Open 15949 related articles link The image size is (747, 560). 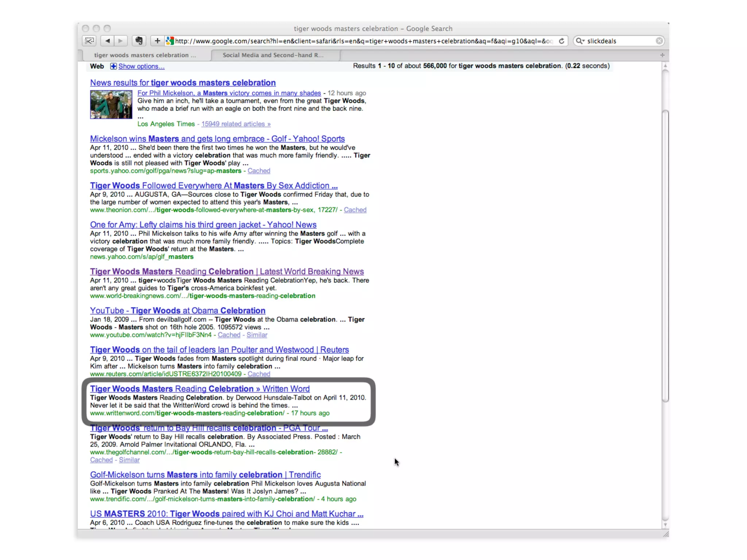click(236, 124)
